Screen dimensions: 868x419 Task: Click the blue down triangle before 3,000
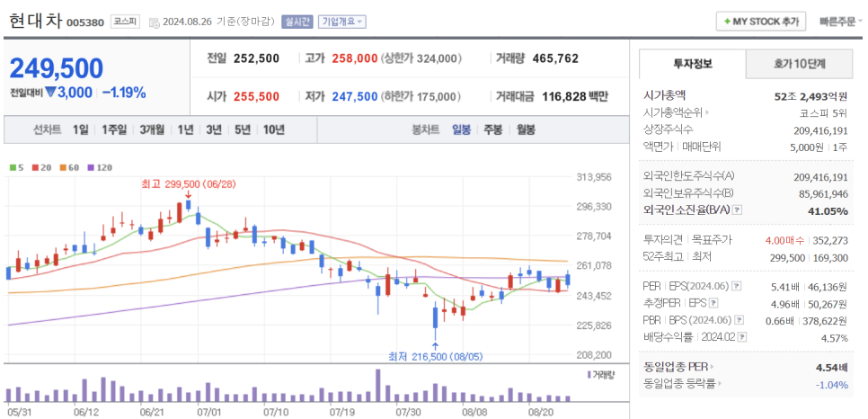50,93
